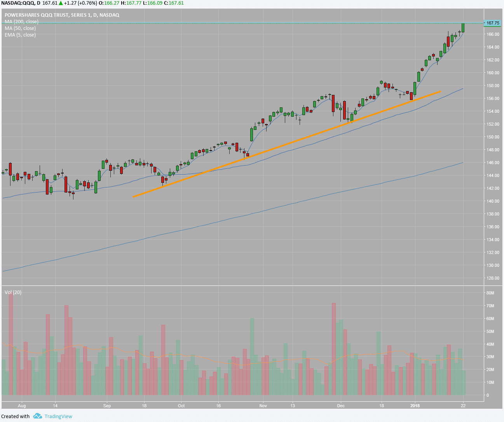Select the MA (50, close) indicator label

pyautogui.click(x=20, y=28)
